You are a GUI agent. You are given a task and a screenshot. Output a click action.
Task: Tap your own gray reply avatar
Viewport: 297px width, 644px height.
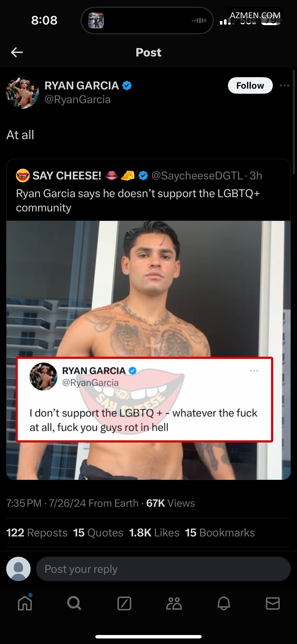[x=18, y=569]
